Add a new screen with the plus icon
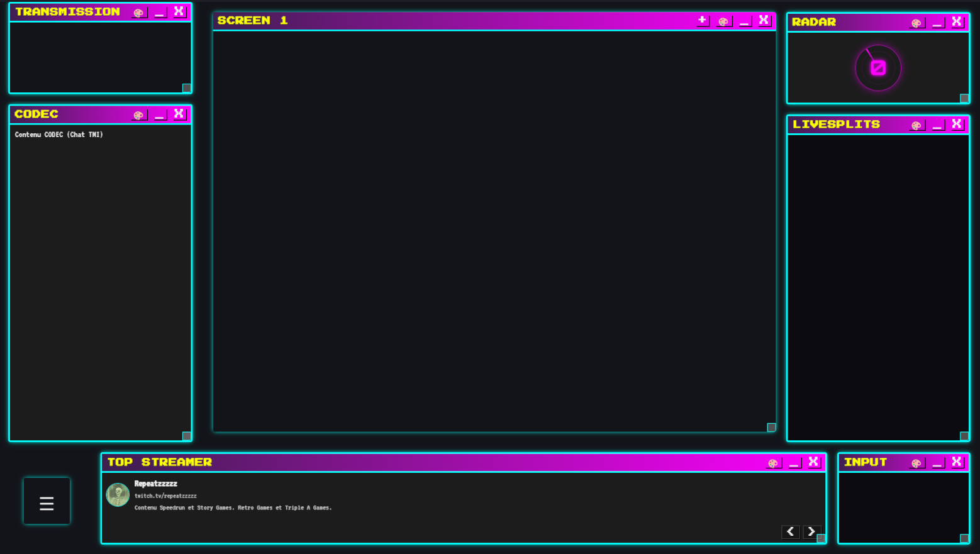The width and height of the screenshot is (980, 554). [702, 20]
